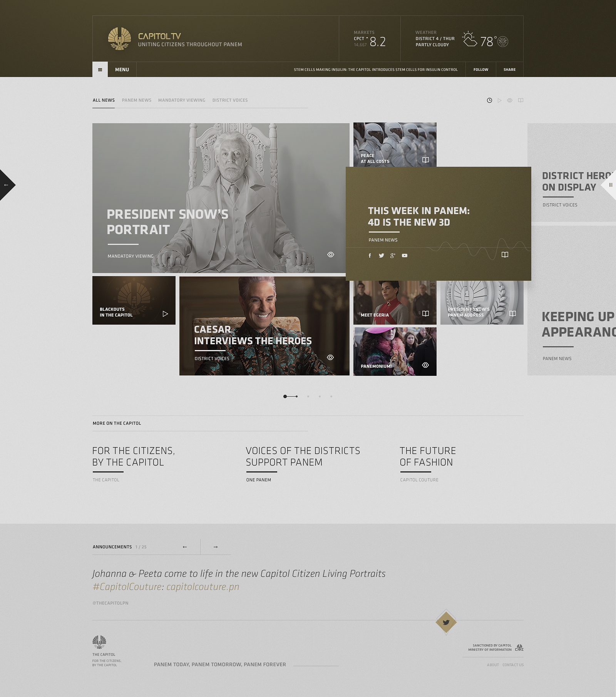Click the SHARE button
This screenshot has height=697, width=616.
pos(510,70)
